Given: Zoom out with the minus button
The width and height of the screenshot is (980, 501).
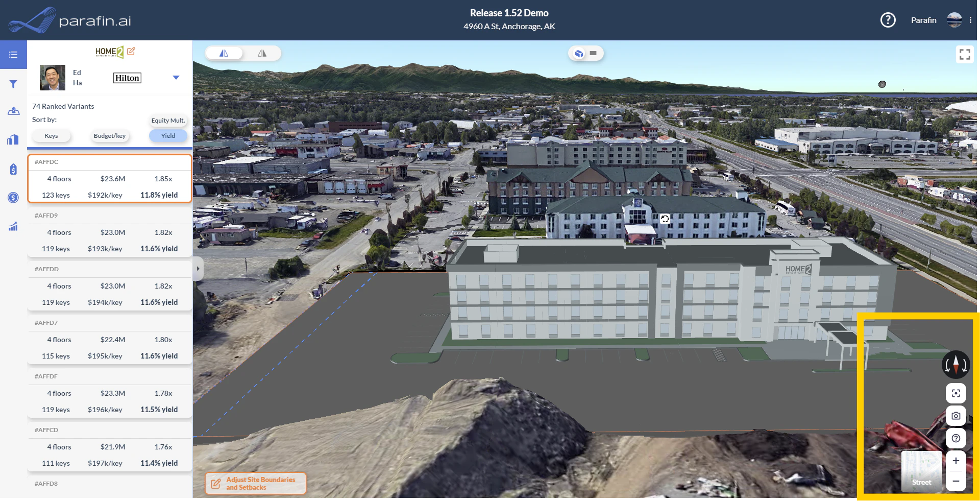Looking at the screenshot, I should click(x=956, y=481).
